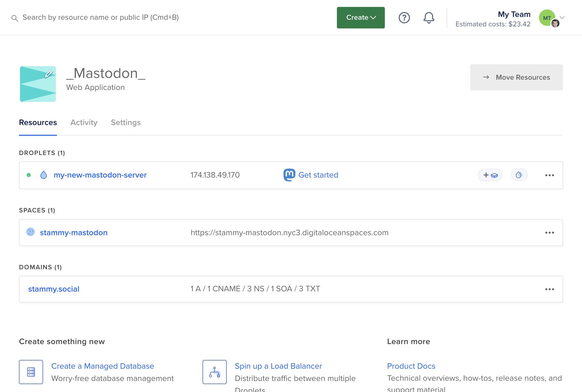Open the stammy-mastodon space link

[x=74, y=233]
